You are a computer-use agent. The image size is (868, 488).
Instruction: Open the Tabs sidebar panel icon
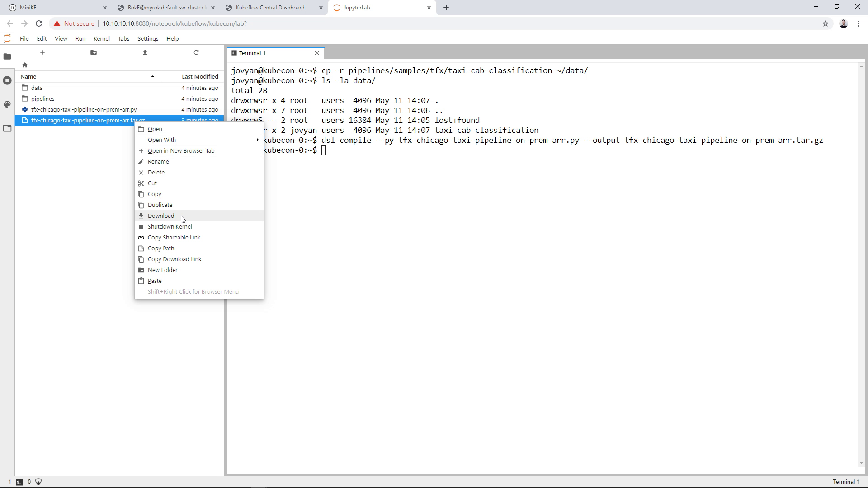[7, 128]
